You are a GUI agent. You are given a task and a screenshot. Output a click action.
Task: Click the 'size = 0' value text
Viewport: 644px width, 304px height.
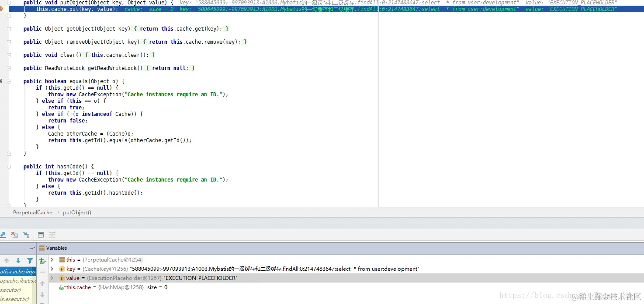157,287
